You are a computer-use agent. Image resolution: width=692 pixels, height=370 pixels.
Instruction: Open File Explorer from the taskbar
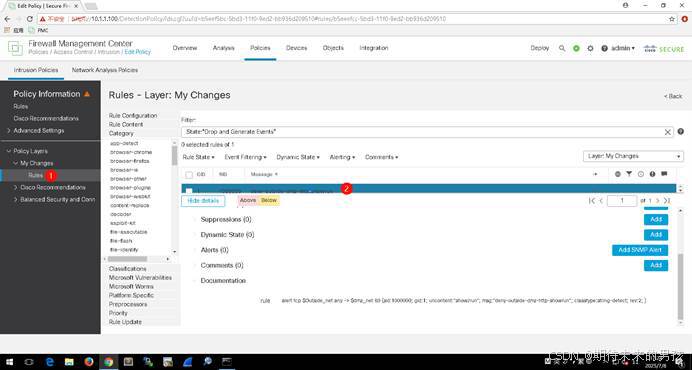(x=69, y=362)
